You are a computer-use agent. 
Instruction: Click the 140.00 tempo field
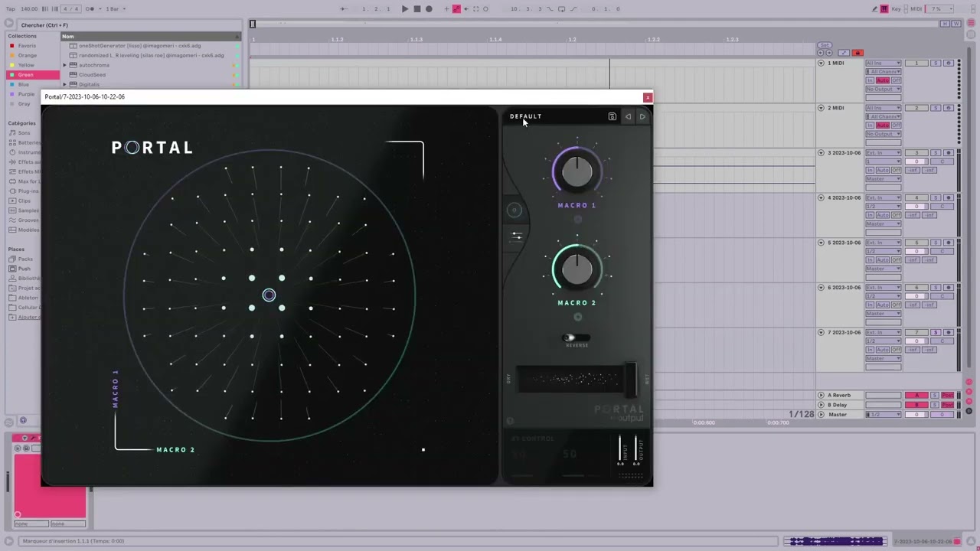(29, 9)
